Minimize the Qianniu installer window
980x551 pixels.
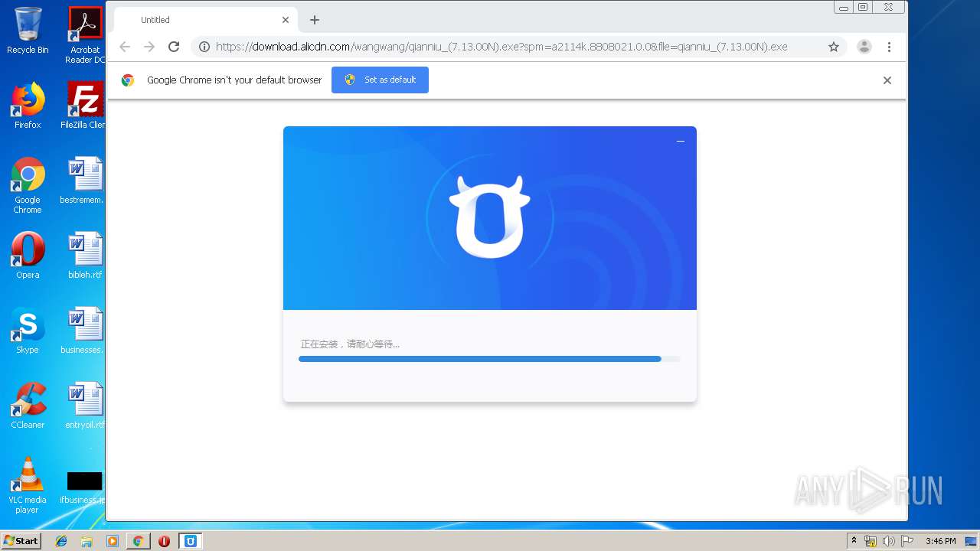680,141
